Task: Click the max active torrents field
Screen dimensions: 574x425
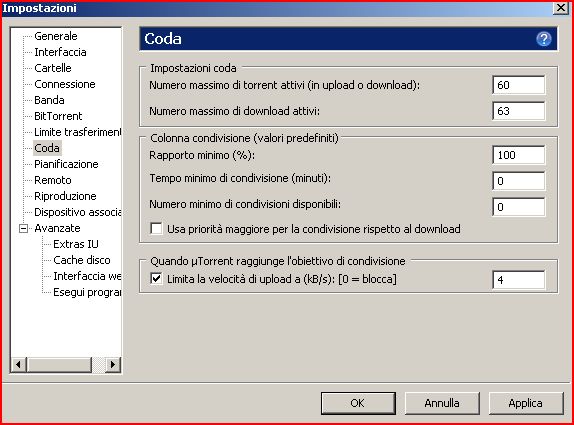Action: point(518,85)
